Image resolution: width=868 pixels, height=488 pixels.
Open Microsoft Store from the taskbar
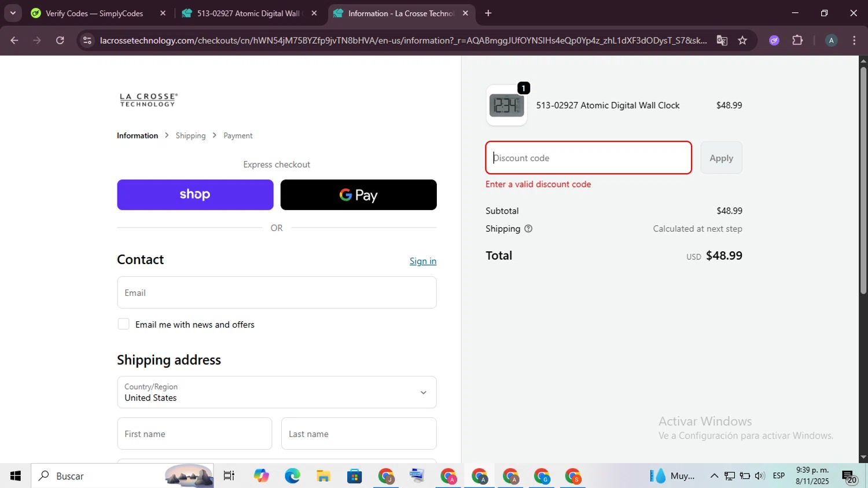pyautogui.click(x=354, y=476)
